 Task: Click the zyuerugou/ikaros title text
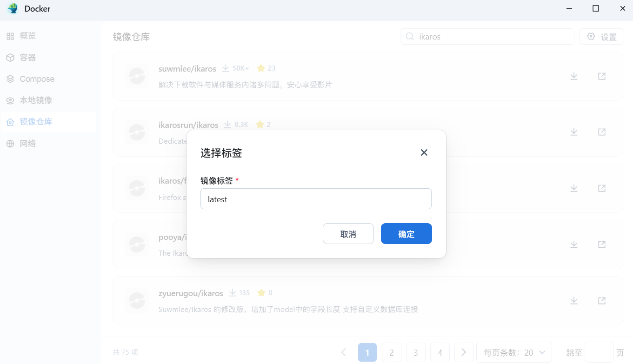pos(191,293)
